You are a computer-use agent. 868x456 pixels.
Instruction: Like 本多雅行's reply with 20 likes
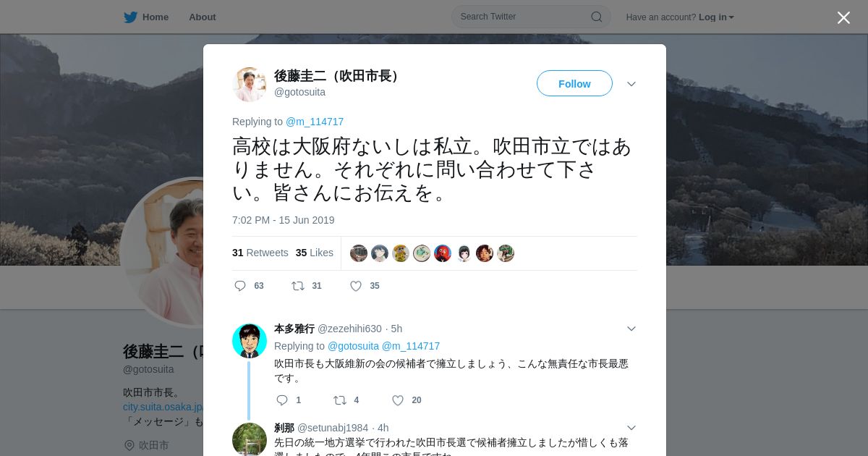[x=398, y=400]
